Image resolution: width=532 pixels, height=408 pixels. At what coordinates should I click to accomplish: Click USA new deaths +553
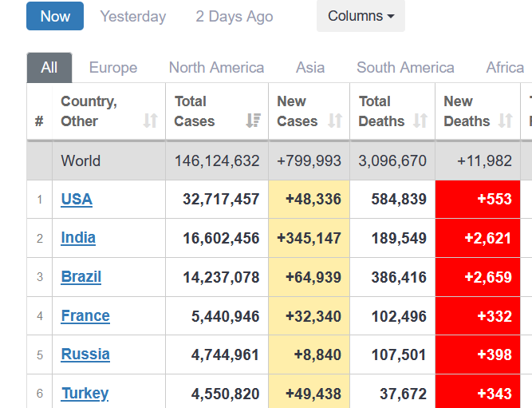point(495,199)
